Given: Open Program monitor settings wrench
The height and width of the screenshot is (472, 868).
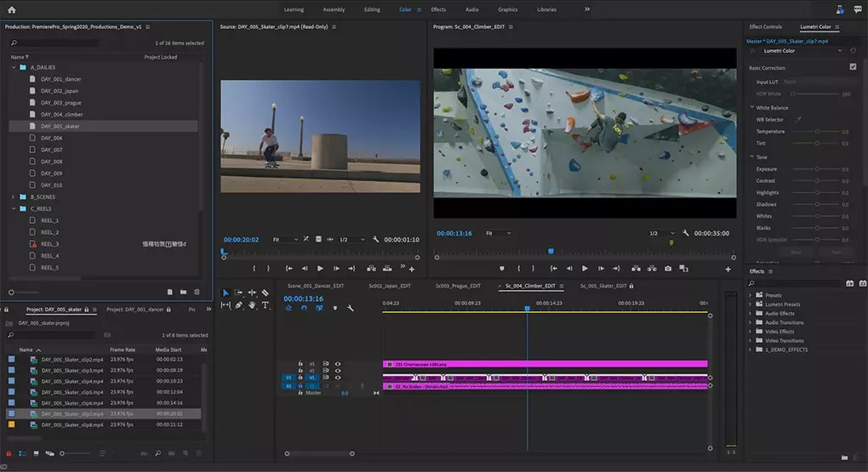Looking at the screenshot, I should point(685,233).
